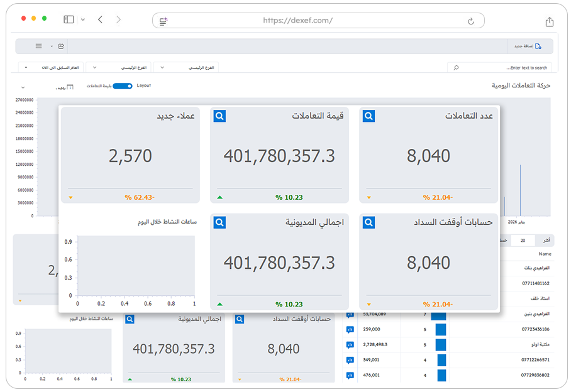The width and height of the screenshot is (571, 392).
Task: Click the browser share icon
Action: (x=550, y=22)
